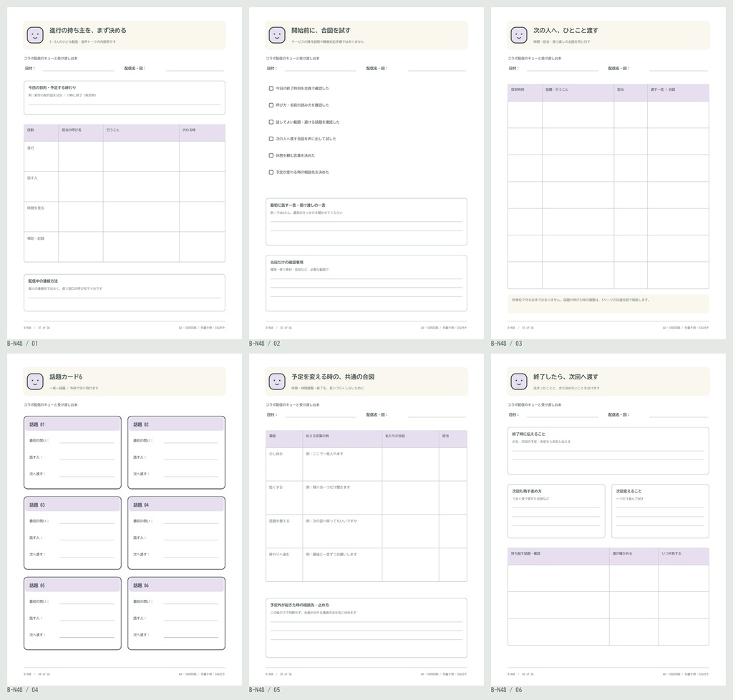
Task: Click the 話題を替える row label
Action: 279,521
